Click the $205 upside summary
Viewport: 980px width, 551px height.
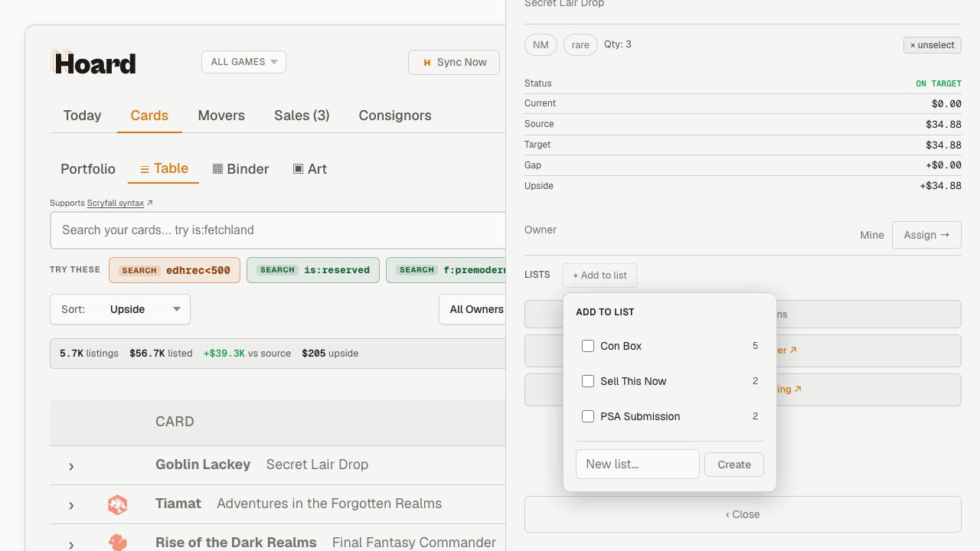[x=330, y=354]
